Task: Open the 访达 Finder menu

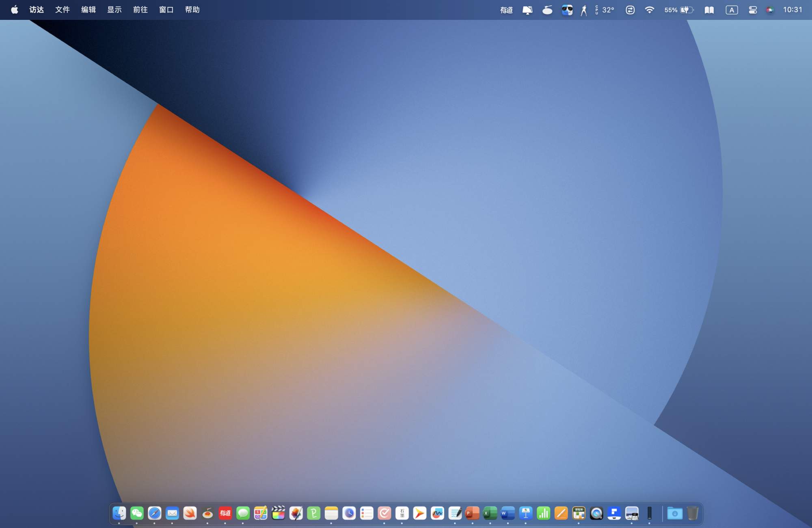Action: (37, 10)
